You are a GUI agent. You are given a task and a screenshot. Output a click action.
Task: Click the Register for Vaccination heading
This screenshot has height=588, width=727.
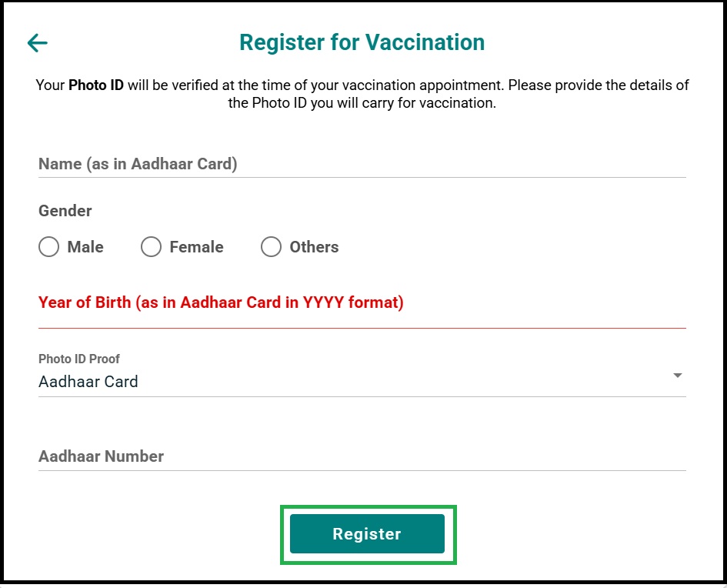[x=362, y=42]
